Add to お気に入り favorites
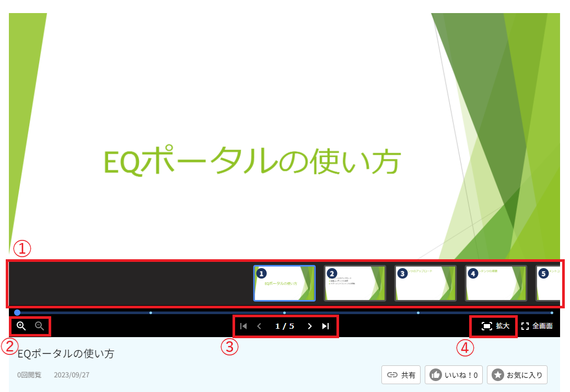 (517, 375)
